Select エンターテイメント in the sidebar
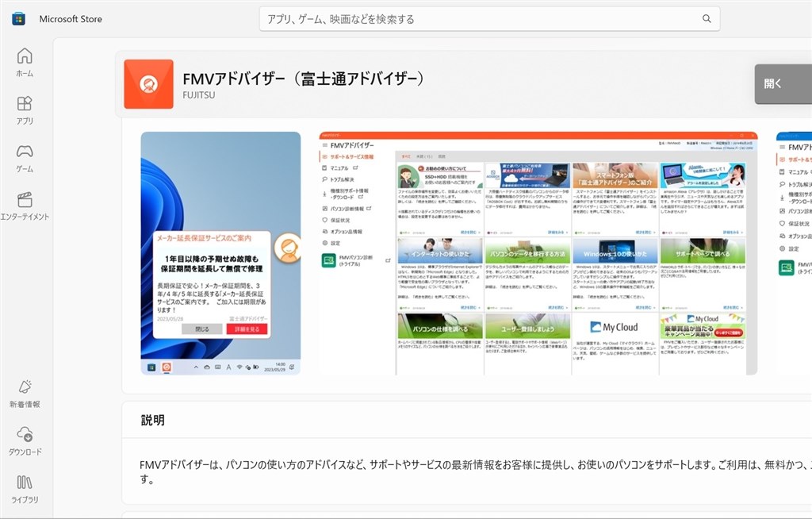Image resolution: width=812 pixels, height=519 pixels. tap(25, 206)
